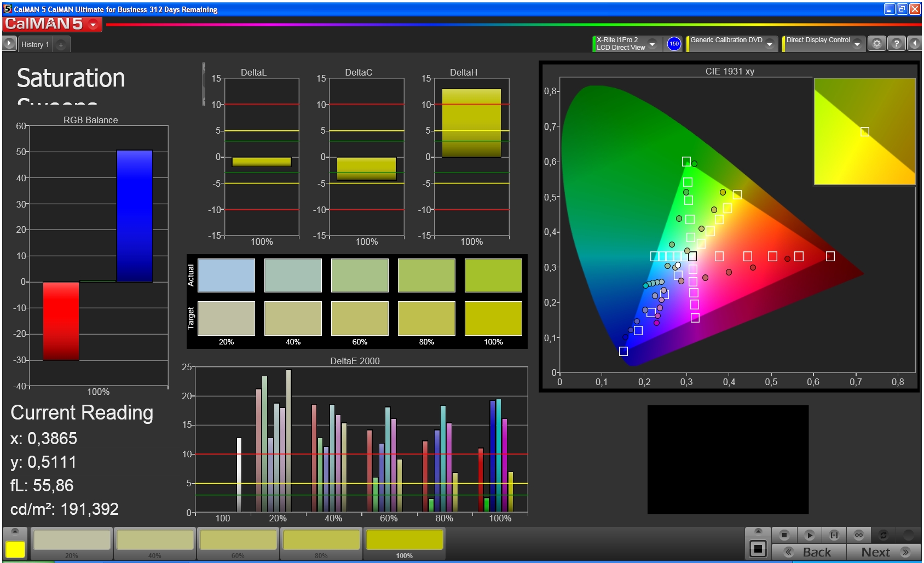Expand the X-Rite i1Pro 2 meter dropdown
Viewport: 924px width, 563px height.
652,44
